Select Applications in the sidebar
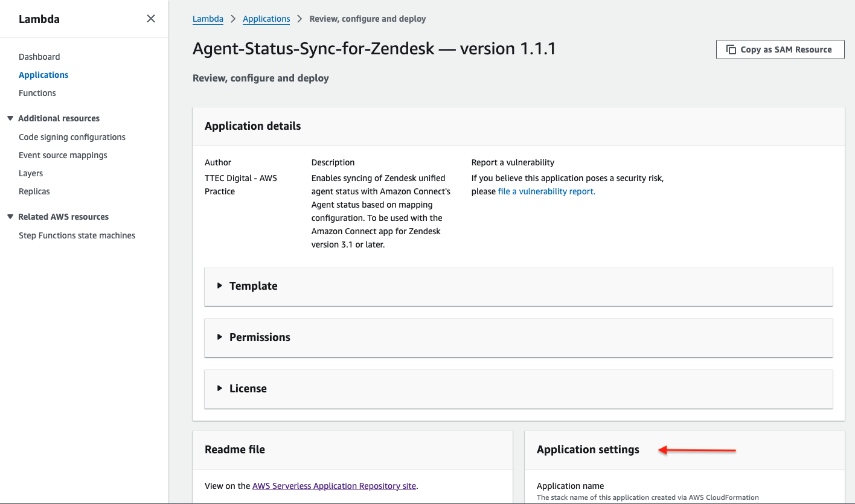Screen dimensions: 855x504 [43, 74]
